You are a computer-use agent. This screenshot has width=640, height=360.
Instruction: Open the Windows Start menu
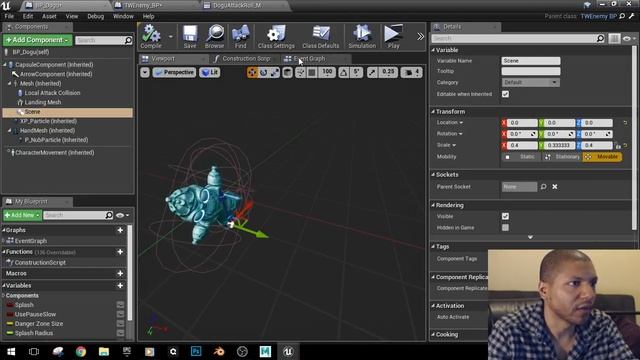click(x=11, y=351)
